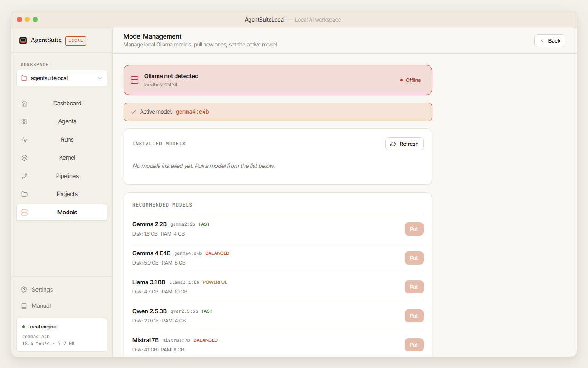Click the Manual book icon

pos(24,306)
